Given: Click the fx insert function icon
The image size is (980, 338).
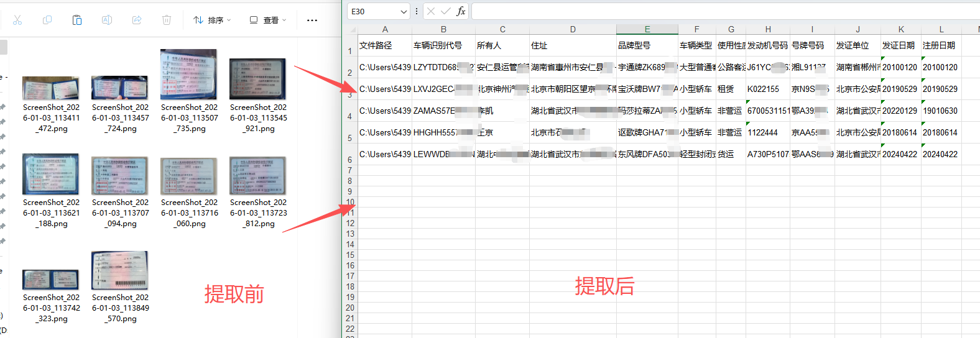Looking at the screenshot, I should (x=461, y=11).
